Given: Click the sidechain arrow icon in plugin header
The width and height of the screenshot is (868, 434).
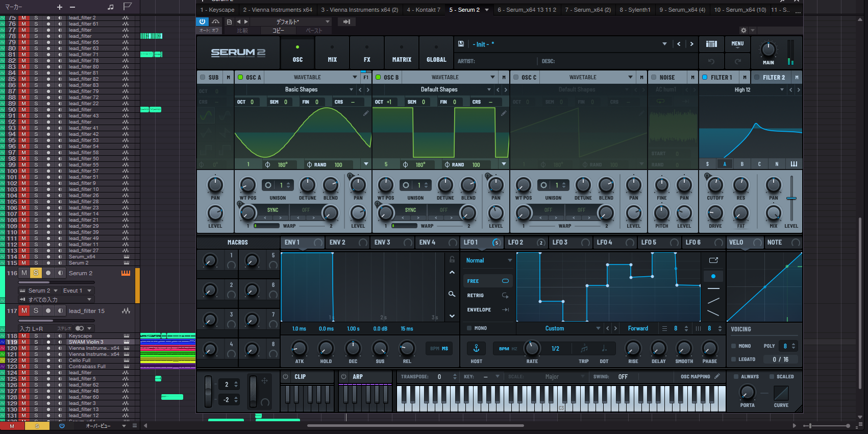Looking at the screenshot, I should click(x=346, y=21).
